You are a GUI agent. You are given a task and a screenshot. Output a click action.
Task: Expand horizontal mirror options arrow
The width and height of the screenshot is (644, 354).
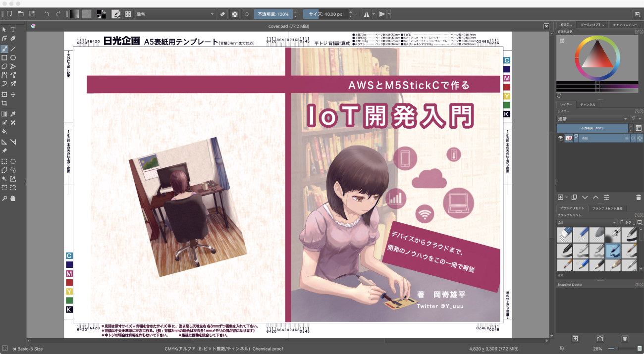click(x=374, y=14)
